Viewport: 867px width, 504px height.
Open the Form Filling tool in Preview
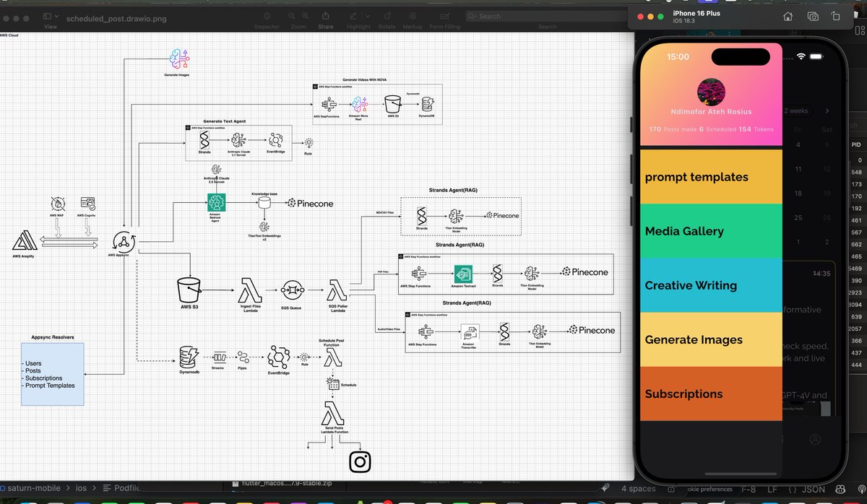tap(444, 16)
